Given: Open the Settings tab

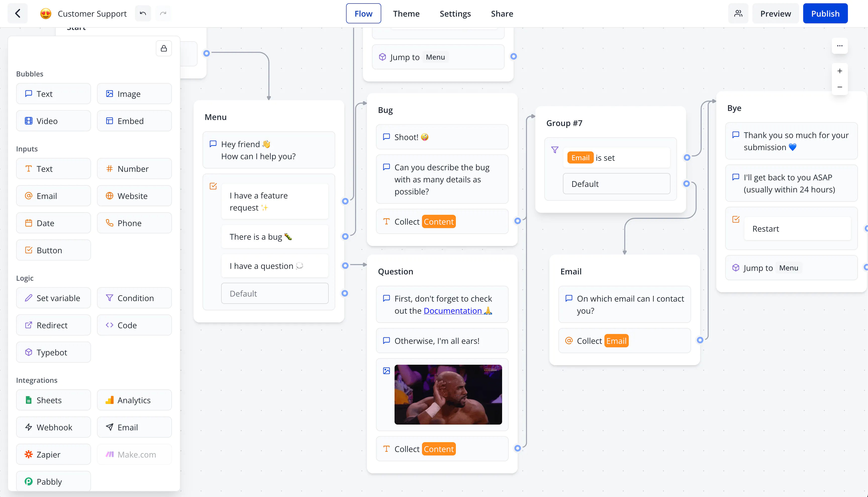Looking at the screenshot, I should pyautogui.click(x=455, y=13).
